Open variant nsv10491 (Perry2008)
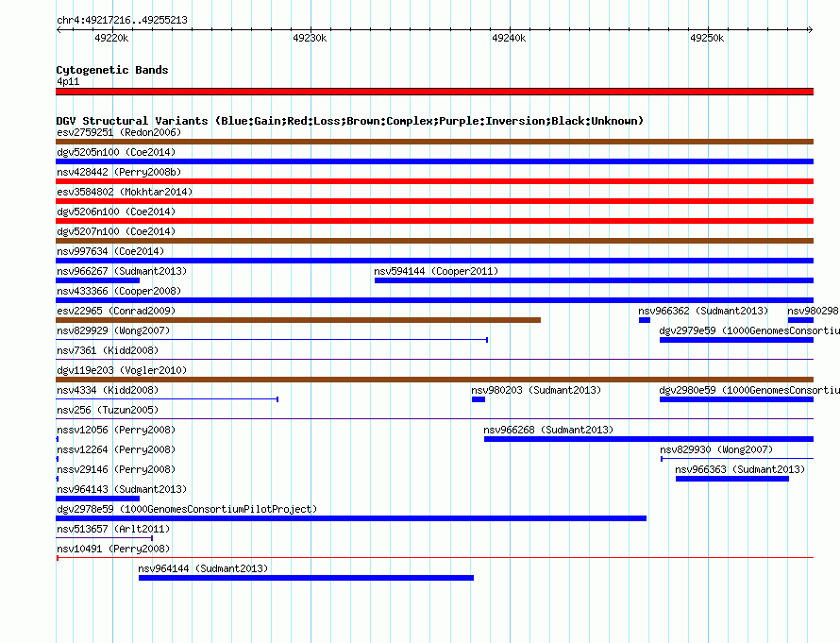This screenshot has width=840, height=643. coord(113,549)
